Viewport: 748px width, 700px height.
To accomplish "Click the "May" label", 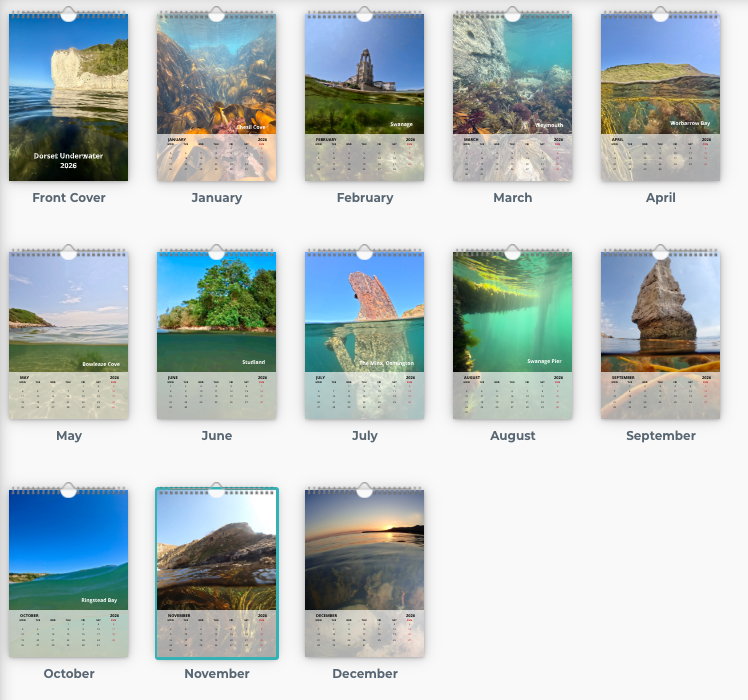I will [69, 436].
